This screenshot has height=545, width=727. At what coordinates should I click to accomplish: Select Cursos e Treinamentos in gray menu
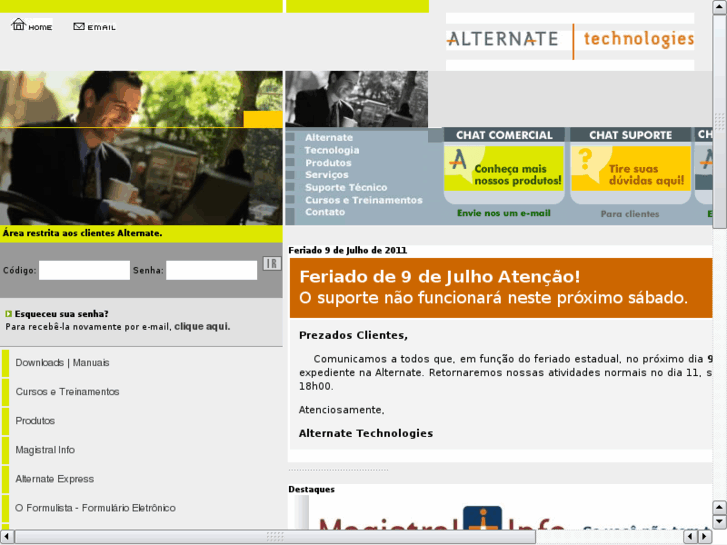coord(364,200)
